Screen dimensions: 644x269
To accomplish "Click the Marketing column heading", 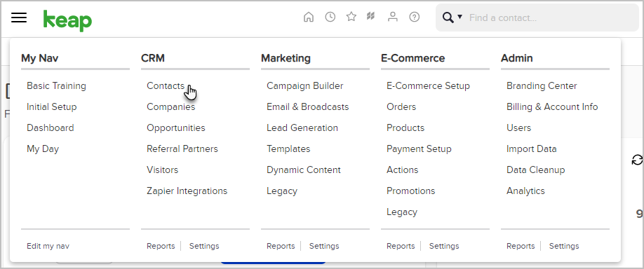I will [286, 58].
